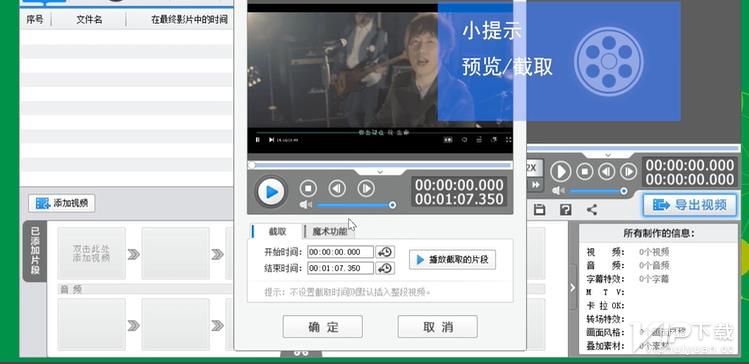This screenshot has width=749, height=364.
Task: Confirm with the 确定 button
Action: tap(323, 327)
